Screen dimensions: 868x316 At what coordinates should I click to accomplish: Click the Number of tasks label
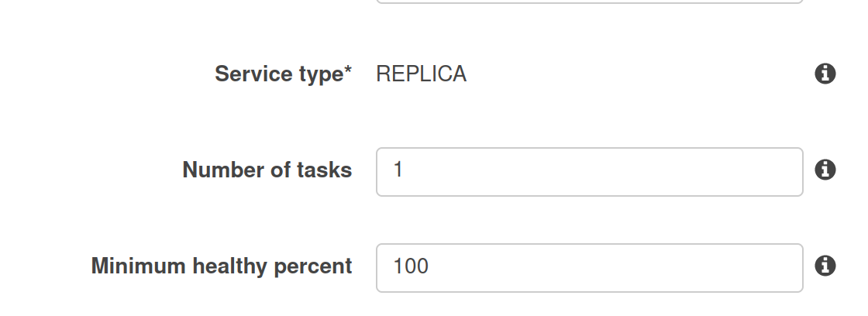tap(267, 170)
